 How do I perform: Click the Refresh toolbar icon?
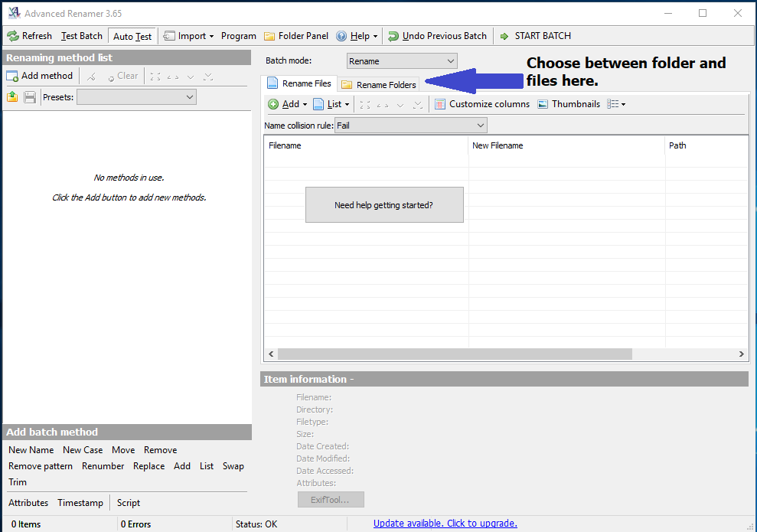[13, 36]
